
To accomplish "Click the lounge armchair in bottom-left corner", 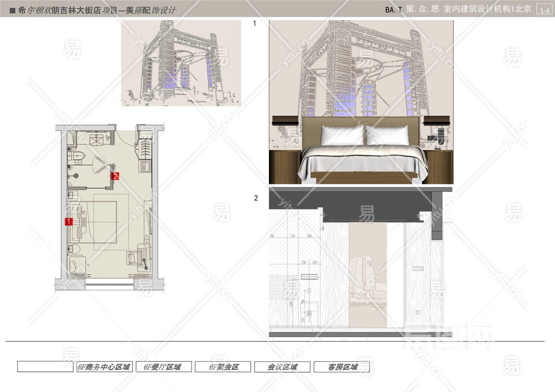I will (76, 265).
